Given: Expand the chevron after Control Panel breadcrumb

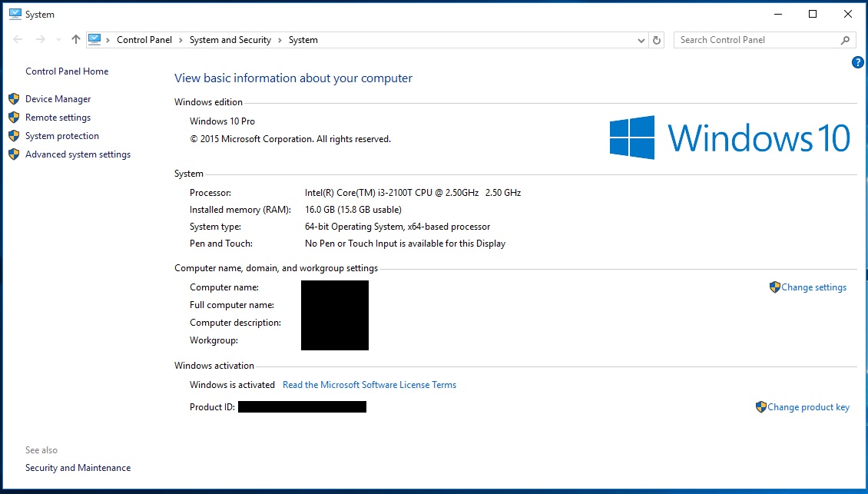Looking at the screenshot, I should coord(181,40).
